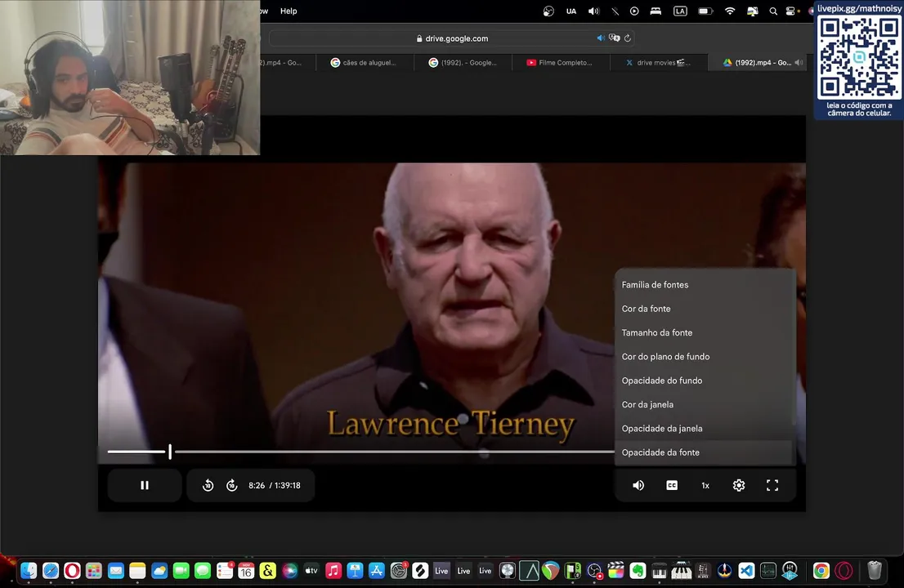This screenshot has width=904, height=588.
Task: Open Apple TV app in the dock
Action: (x=311, y=571)
